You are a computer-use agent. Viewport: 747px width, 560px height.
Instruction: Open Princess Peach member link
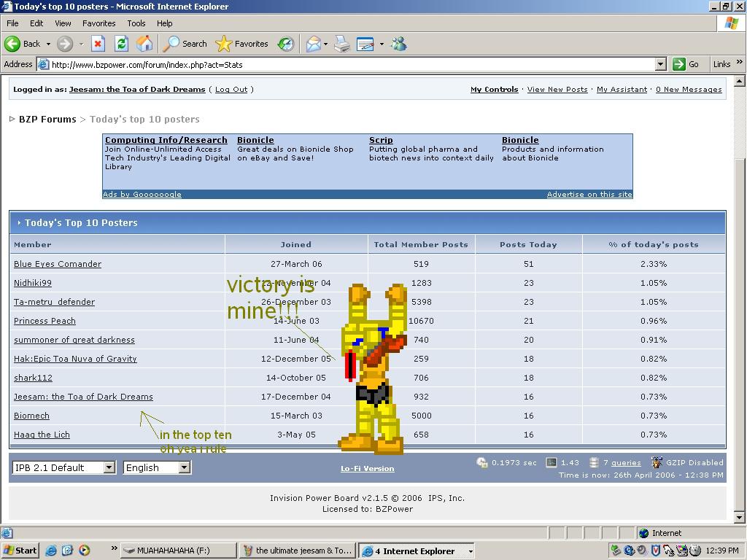coord(44,321)
